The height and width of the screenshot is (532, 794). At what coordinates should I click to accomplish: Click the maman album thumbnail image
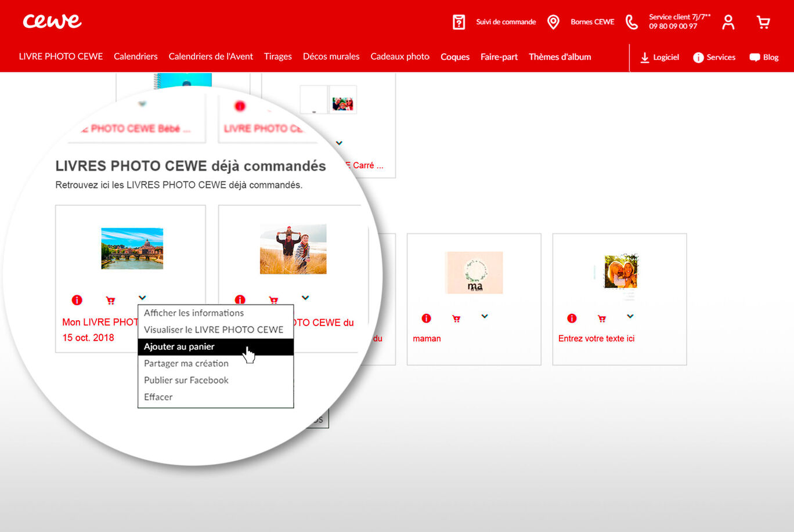point(474,272)
